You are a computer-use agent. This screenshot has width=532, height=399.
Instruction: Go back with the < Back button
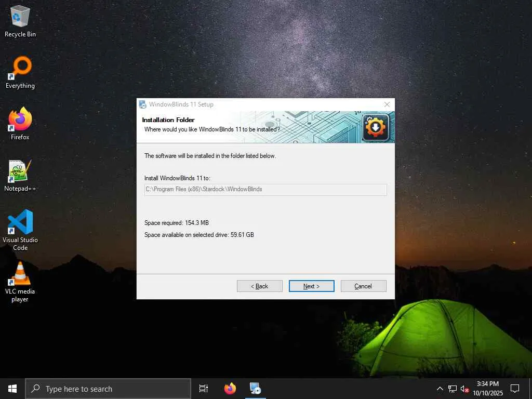pos(260,286)
